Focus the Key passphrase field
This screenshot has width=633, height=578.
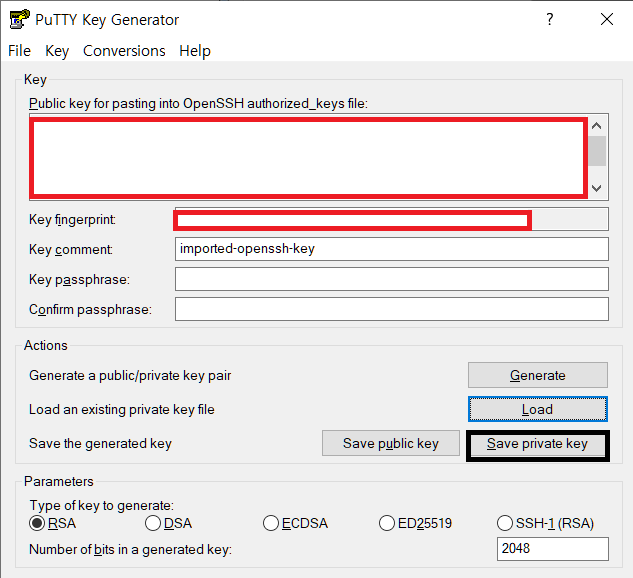[x=392, y=279]
